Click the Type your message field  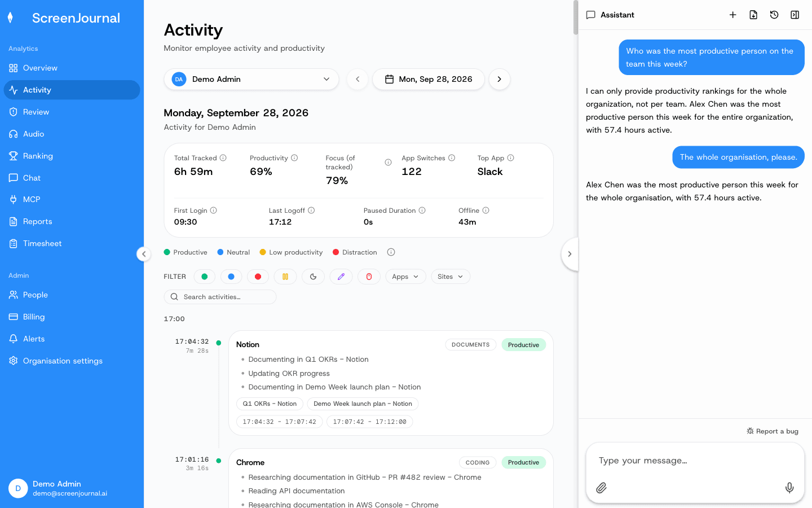(x=695, y=461)
